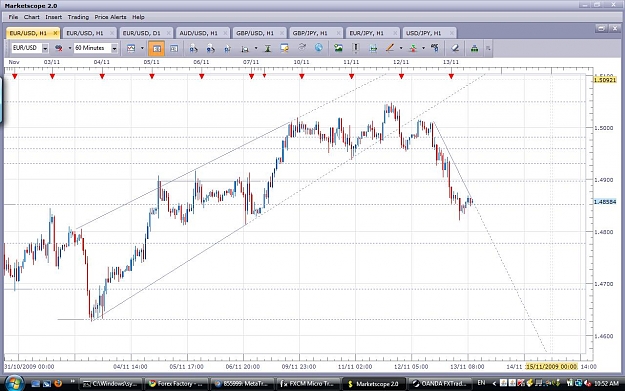Switch to the USD/JPY, H1 tab
The width and height of the screenshot is (625, 391).
[424, 33]
